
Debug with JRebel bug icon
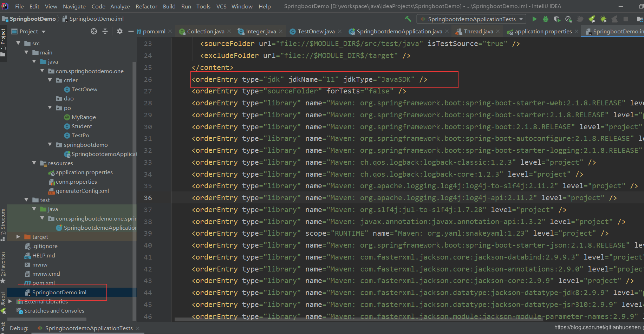603,19
